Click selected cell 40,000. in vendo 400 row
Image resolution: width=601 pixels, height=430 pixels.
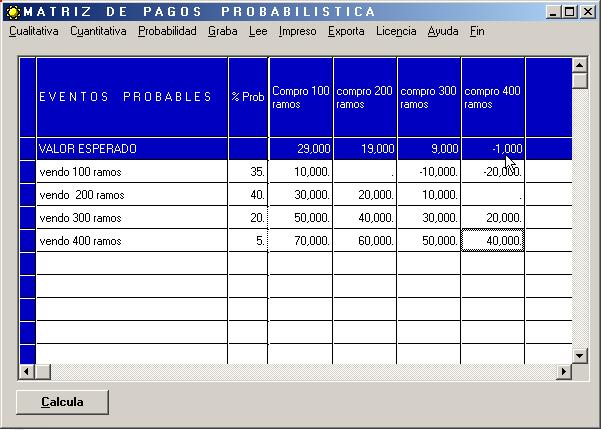pos(493,241)
